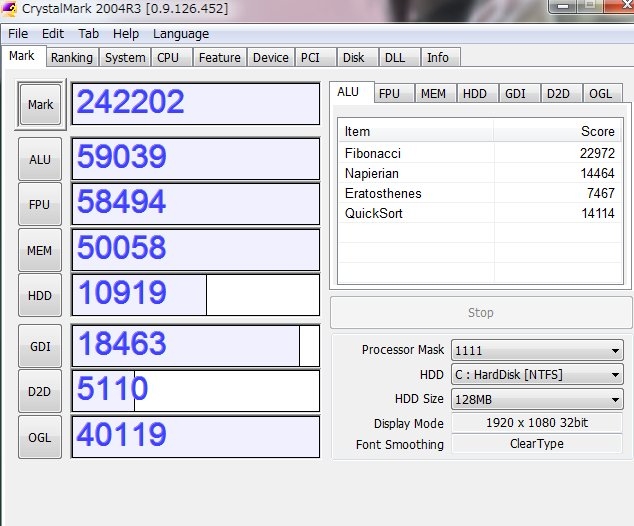Image resolution: width=634 pixels, height=526 pixels.
Task: Run the ALU benchmark button
Action: pyautogui.click(x=40, y=159)
